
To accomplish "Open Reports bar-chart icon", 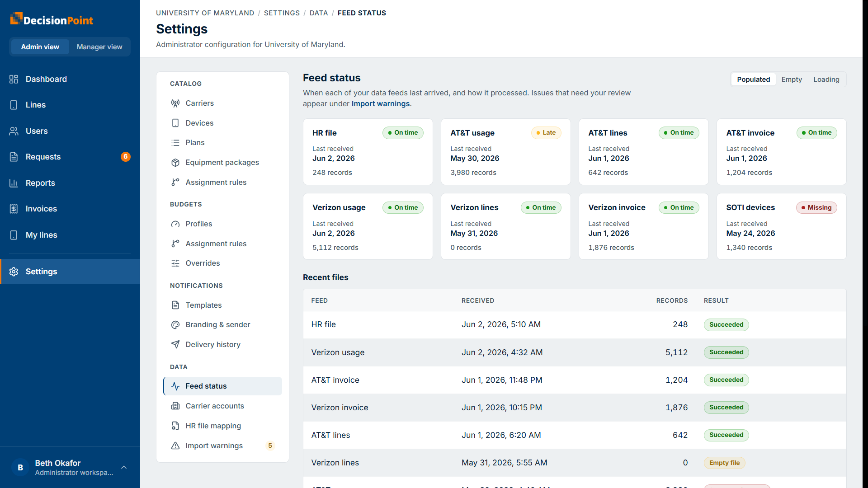I will click(x=14, y=183).
